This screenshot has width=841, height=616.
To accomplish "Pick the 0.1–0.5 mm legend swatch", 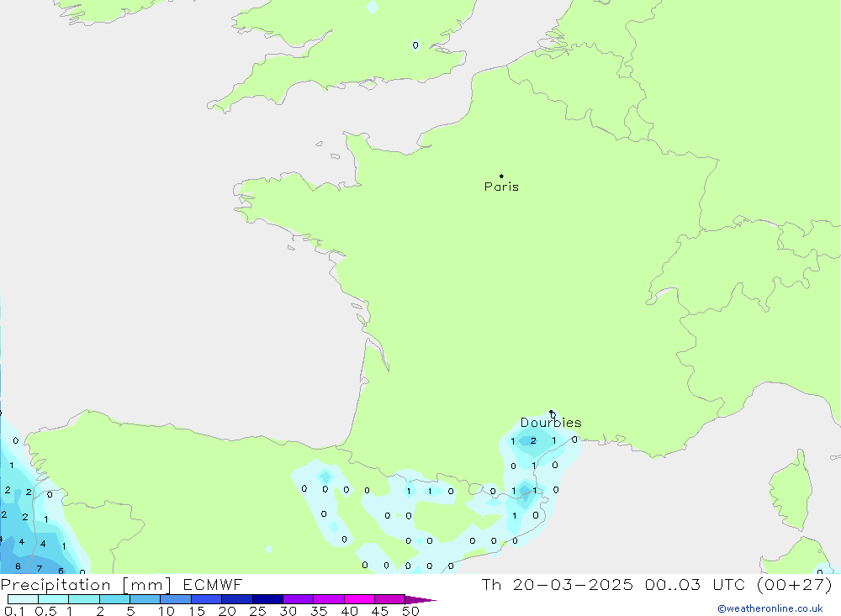I will click(23, 599).
